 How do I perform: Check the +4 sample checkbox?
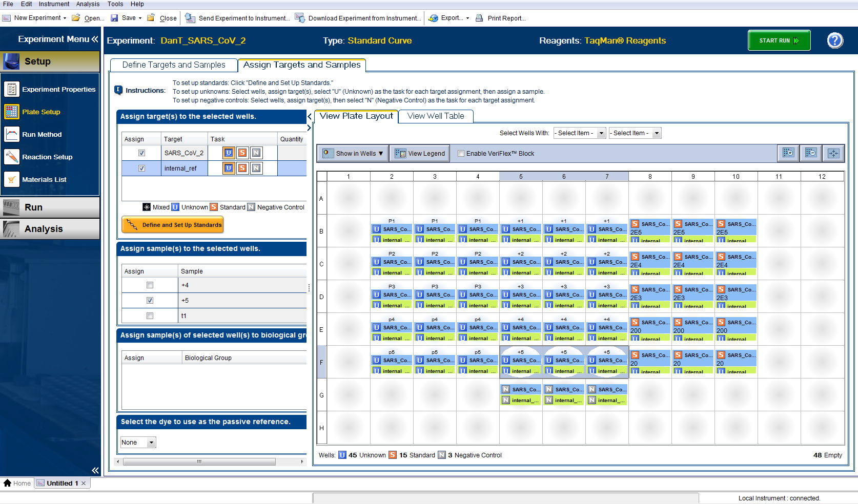tap(150, 285)
